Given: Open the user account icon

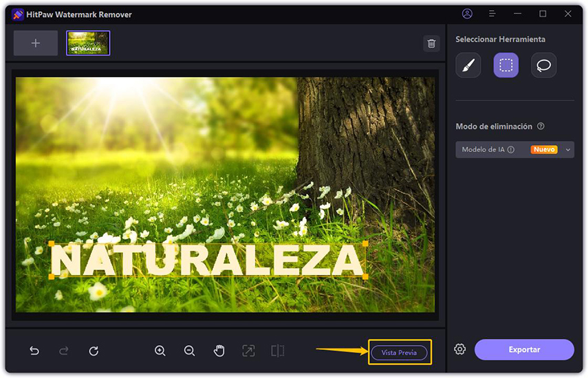Looking at the screenshot, I should tap(467, 14).
